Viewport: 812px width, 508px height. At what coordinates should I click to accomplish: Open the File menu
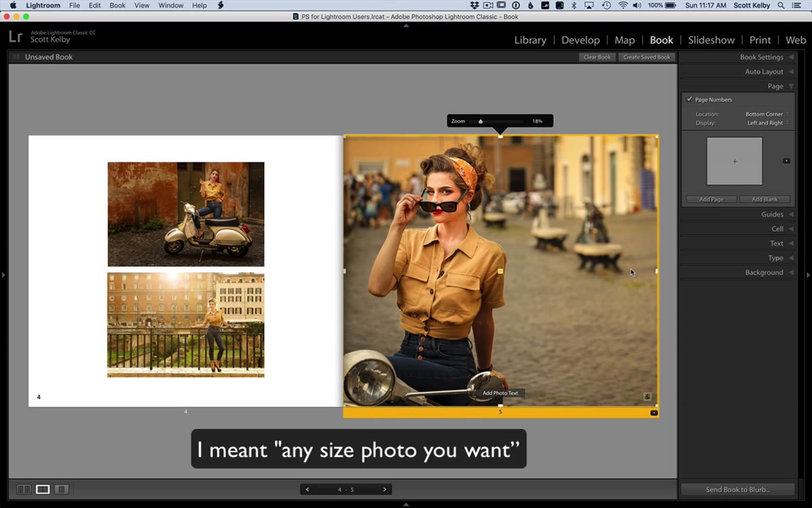(x=74, y=5)
